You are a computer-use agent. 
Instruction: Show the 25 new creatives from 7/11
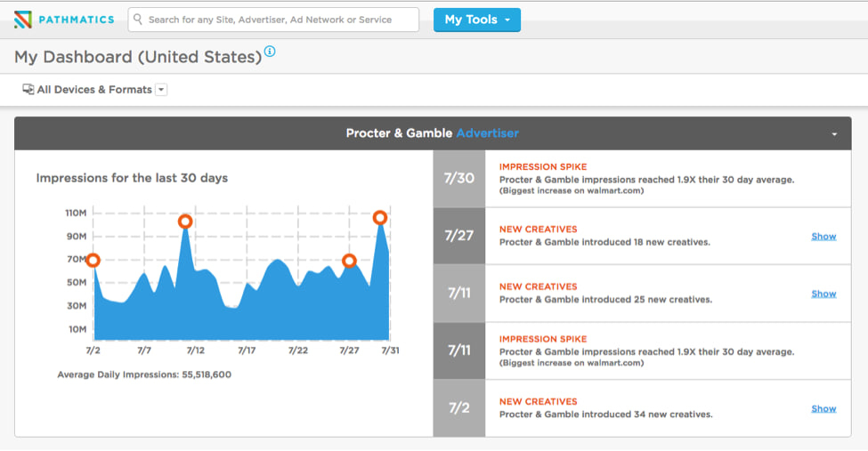823,294
